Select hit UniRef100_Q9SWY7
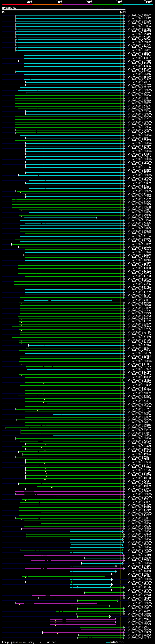Image resolution: width=155 pixels, height=644 pixels. [139, 15]
